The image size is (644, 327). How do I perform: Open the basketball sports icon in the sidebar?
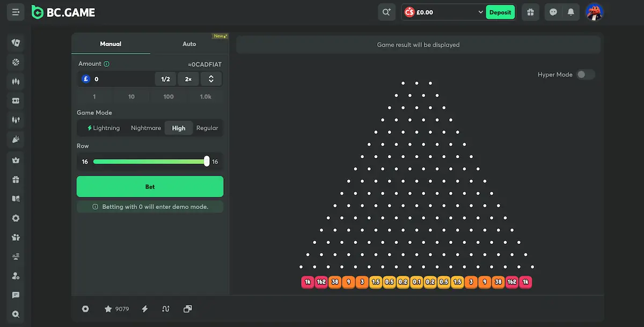tap(16, 63)
